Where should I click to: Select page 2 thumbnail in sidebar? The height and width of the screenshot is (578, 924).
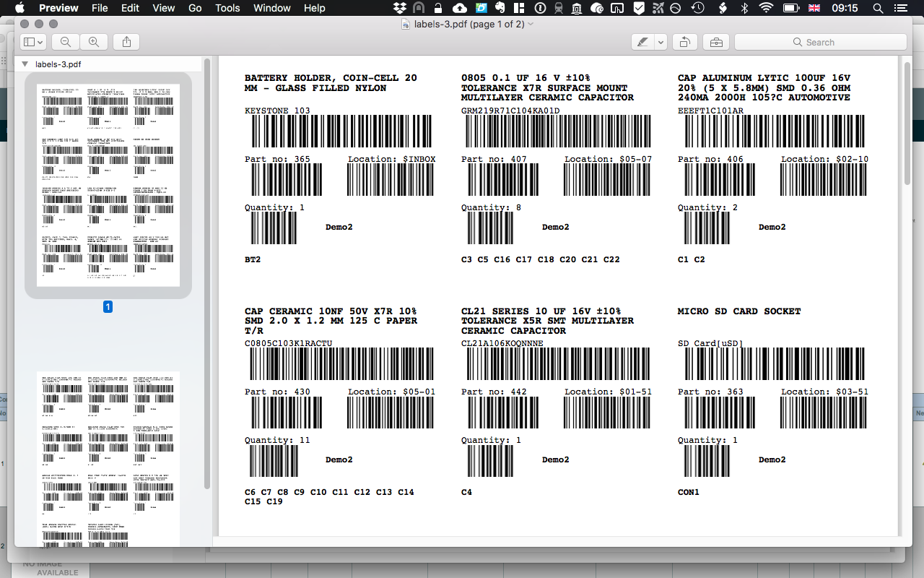pos(108,460)
